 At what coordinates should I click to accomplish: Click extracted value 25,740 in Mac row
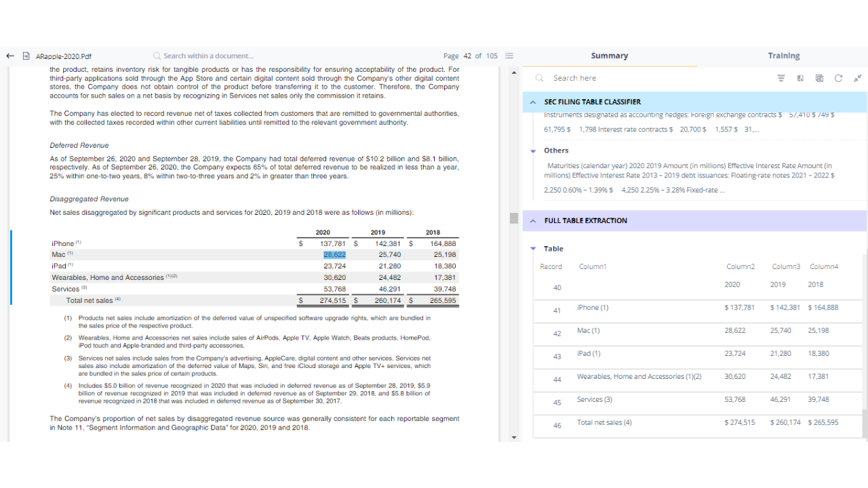click(x=781, y=331)
